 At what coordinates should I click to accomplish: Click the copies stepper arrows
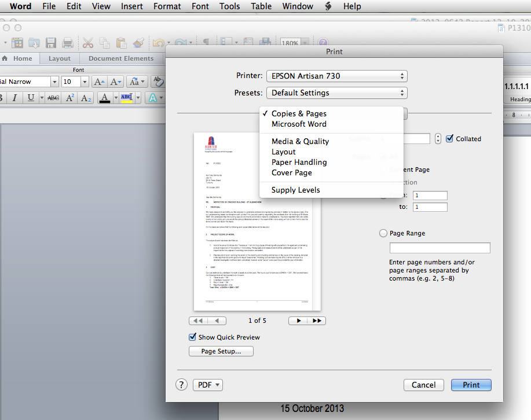pyautogui.click(x=438, y=138)
